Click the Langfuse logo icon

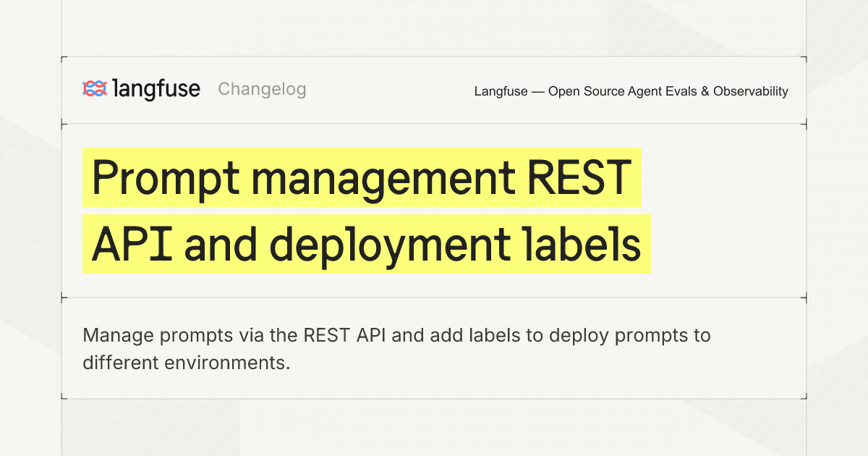(x=95, y=89)
